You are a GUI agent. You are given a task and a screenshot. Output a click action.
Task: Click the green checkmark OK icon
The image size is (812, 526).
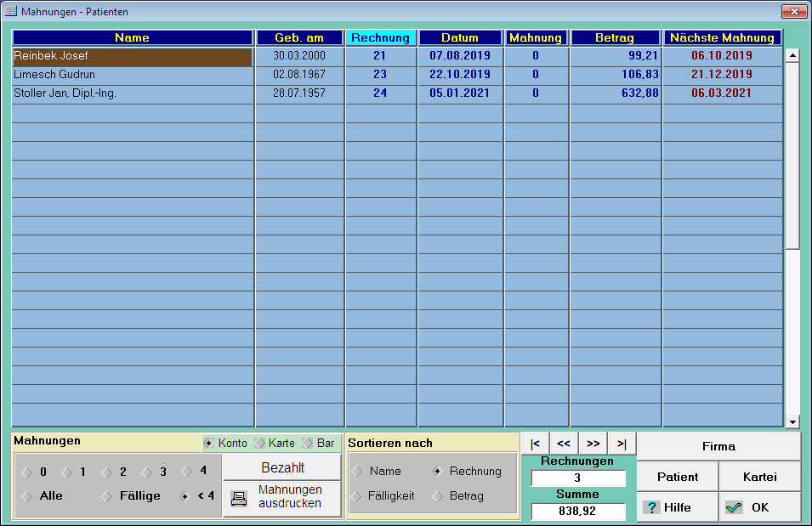click(x=734, y=507)
